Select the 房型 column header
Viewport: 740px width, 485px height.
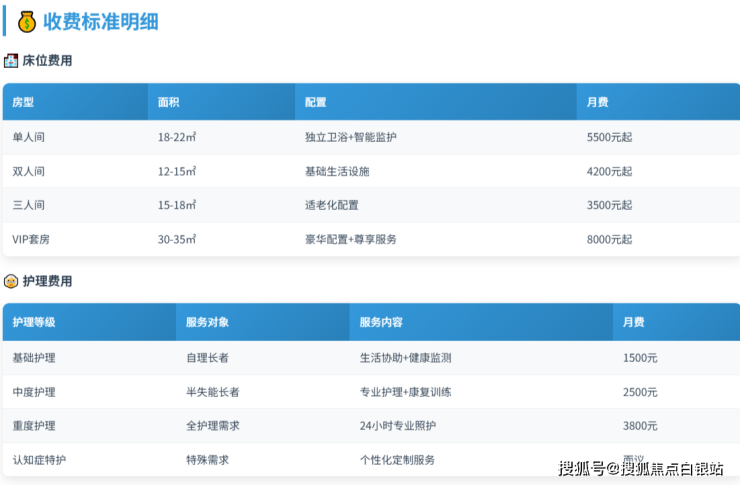(23, 102)
